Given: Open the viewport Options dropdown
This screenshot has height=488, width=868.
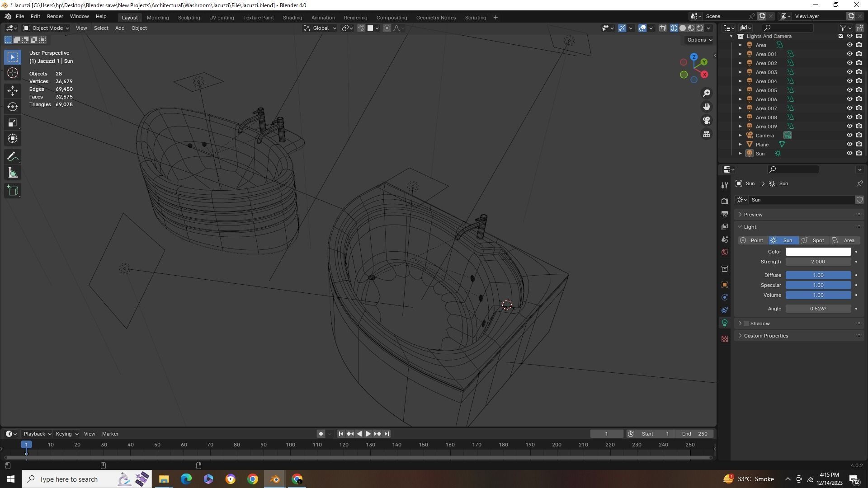Looking at the screenshot, I should tap(699, 40).
